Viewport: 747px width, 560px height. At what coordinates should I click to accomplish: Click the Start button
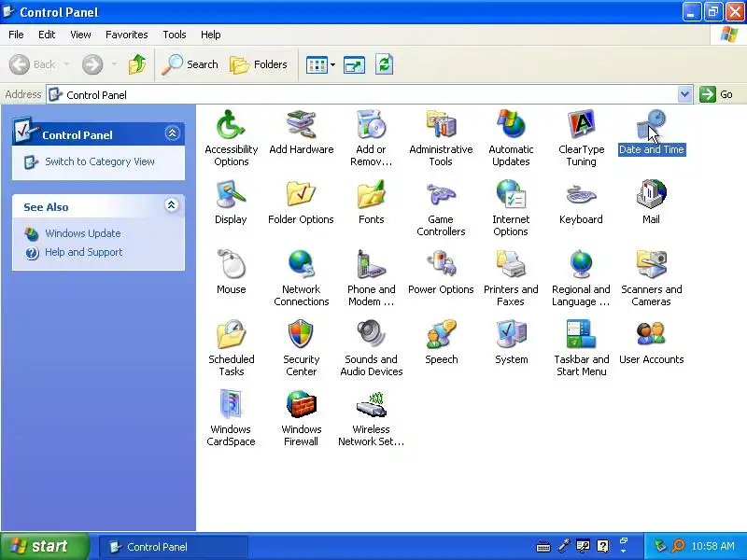click(45, 546)
